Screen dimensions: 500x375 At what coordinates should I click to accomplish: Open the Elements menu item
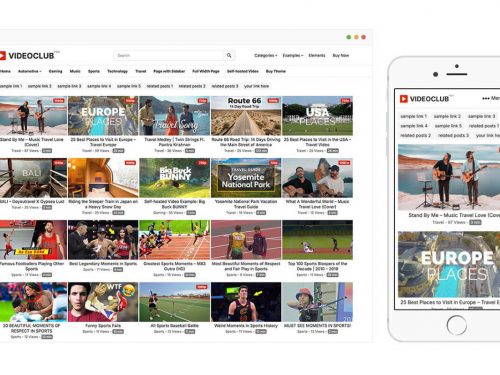pos(317,55)
